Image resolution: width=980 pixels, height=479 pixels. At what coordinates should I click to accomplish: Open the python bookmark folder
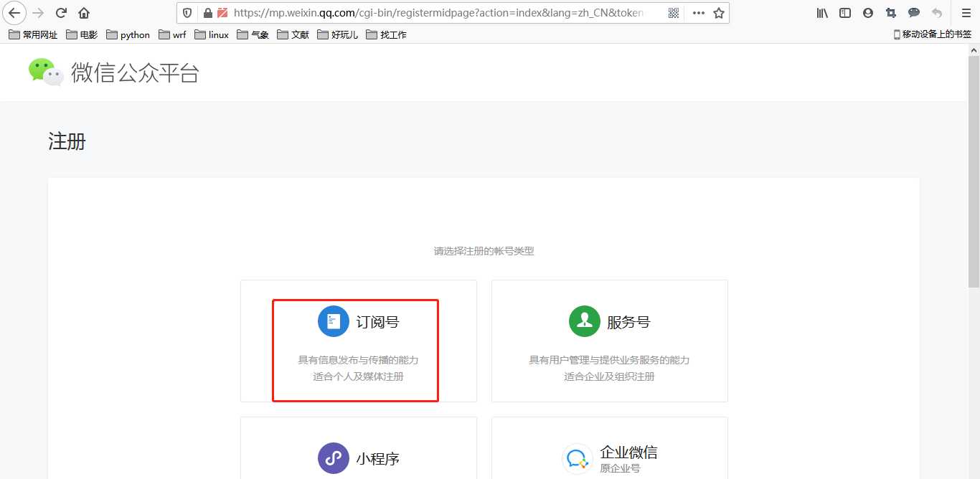coord(128,34)
